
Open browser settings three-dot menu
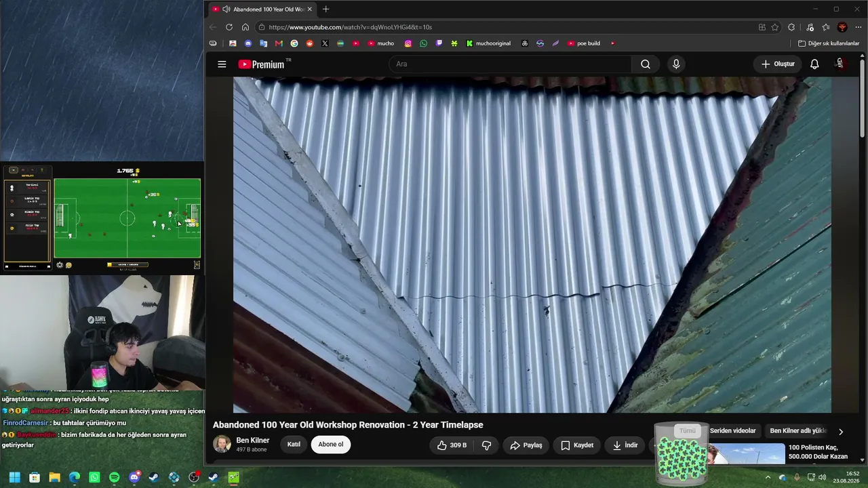tap(859, 27)
